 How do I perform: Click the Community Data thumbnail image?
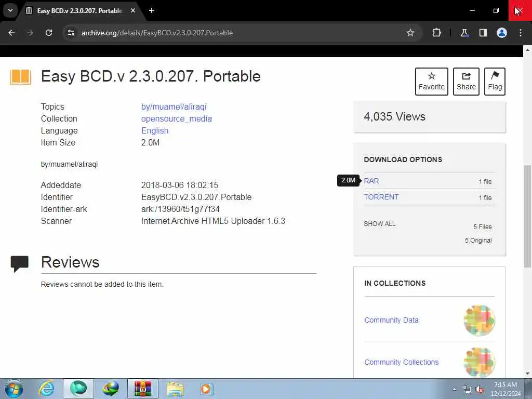tap(479, 320)
